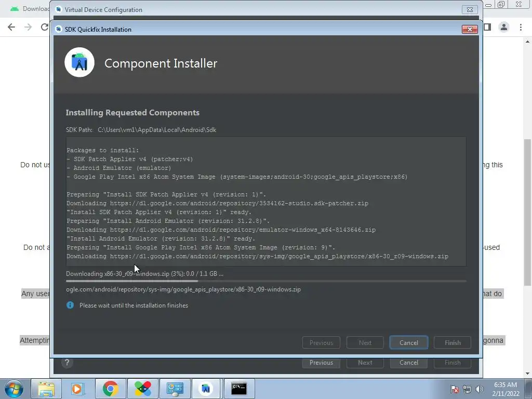
Task: Open Windows Explorer from taskbar
Action: 46,389
